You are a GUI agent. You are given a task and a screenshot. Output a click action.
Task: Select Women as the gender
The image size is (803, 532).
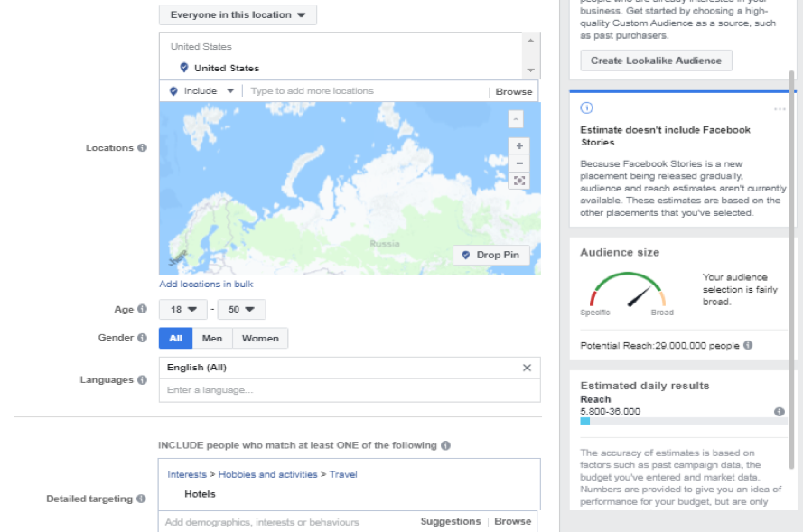260,338
